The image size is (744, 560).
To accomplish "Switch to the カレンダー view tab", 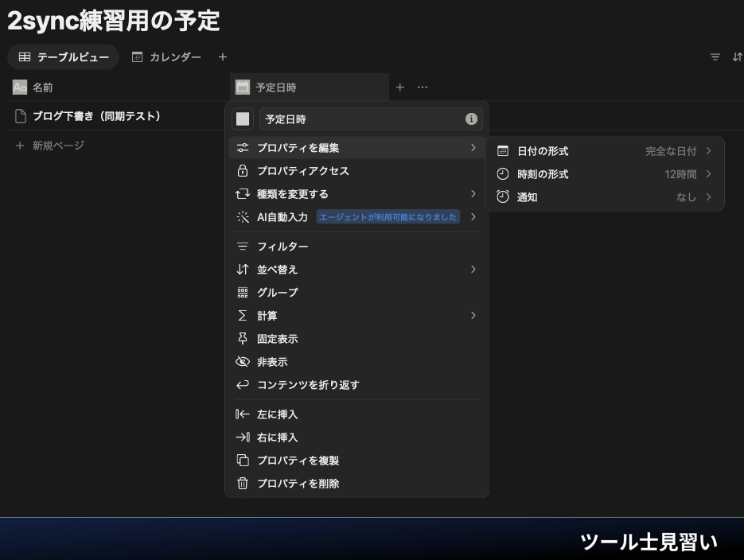I will coord(166,57).
